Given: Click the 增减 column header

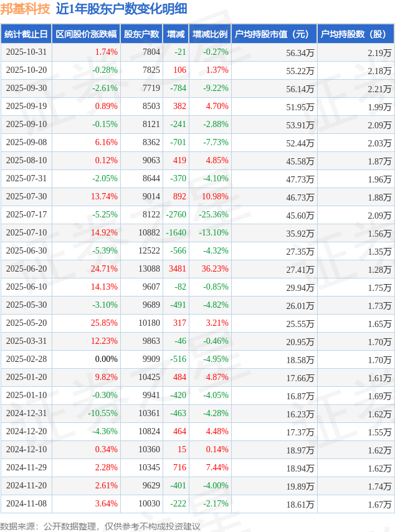Looking at the screenshot, I should (x=176, y=34).
